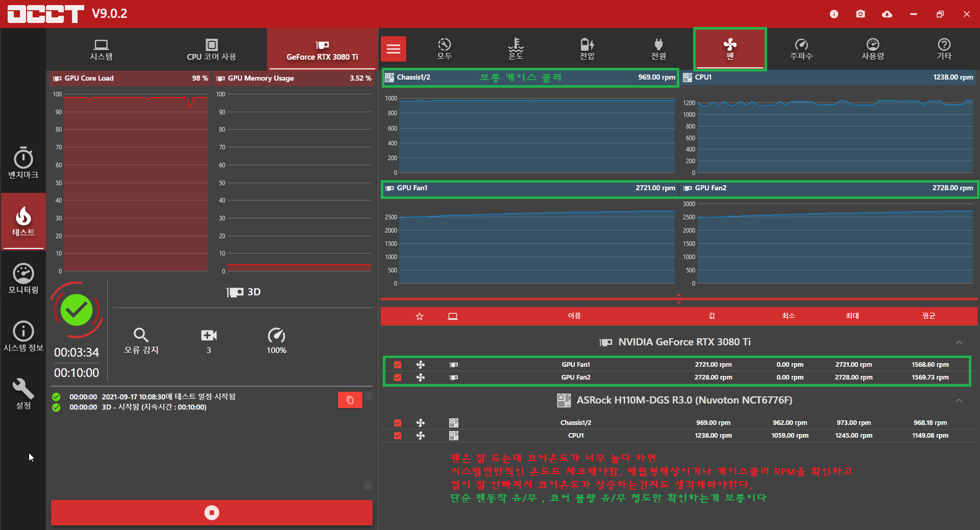Viewport: 980px width, 530px height.
Task: Switch to the 주파수 frequency tab
Action: pos(801,49)
